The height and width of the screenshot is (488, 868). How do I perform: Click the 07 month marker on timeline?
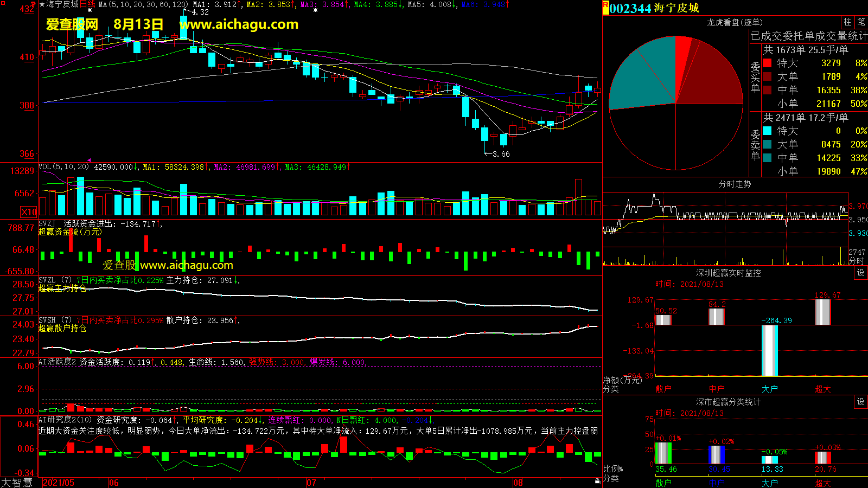coord(311,483)
